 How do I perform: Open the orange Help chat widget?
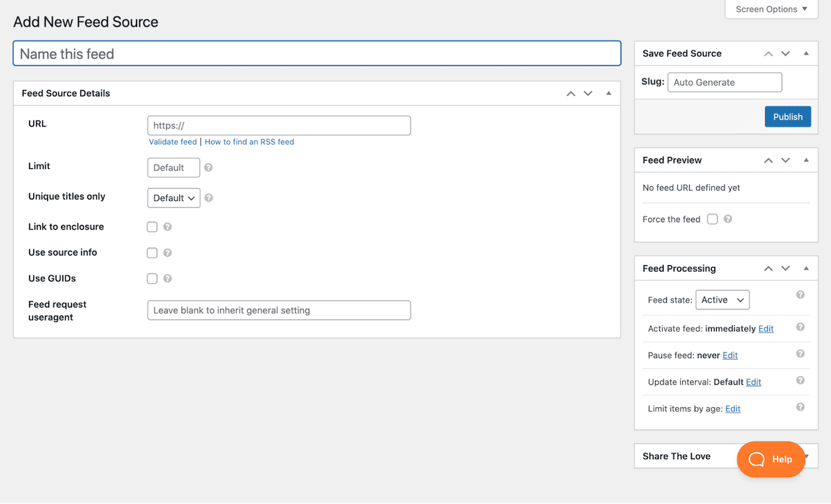(x=771, y=459)
